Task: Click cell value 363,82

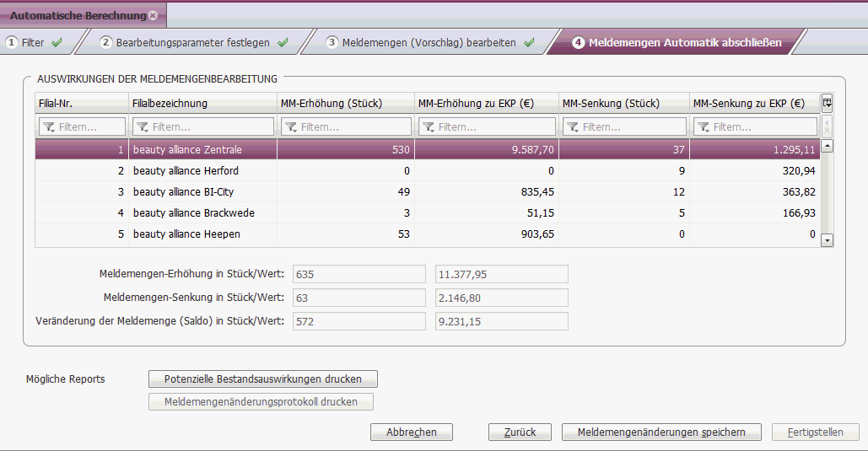Action: 799,191
